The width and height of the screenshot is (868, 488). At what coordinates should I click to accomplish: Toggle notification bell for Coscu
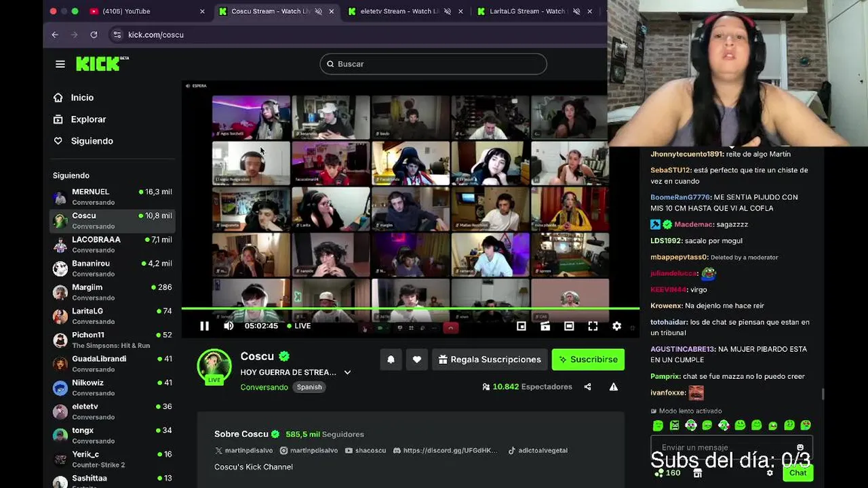[391, 360]
